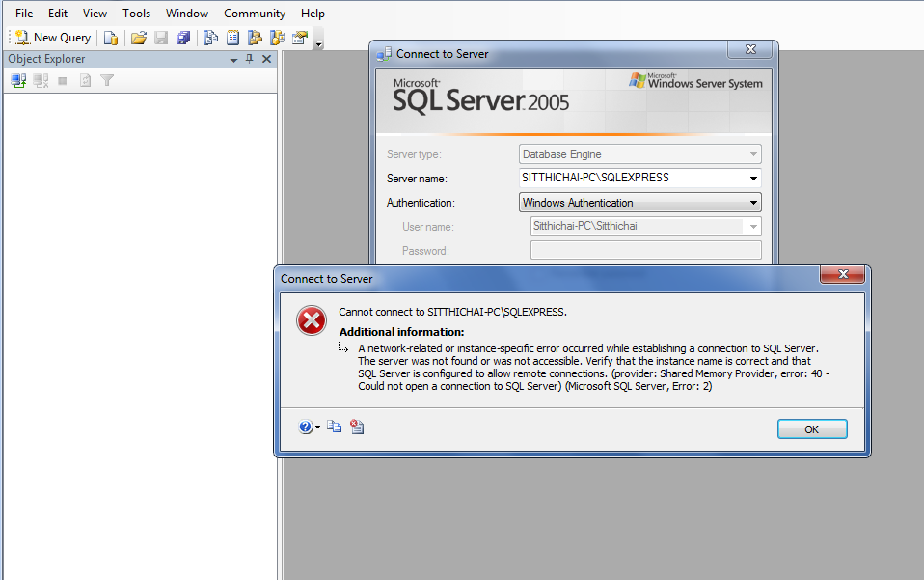Image resolution: width=924 pixels, height=580 pixels.
Task: Click the New Query toolbar button
Action: click(x=53, y=38)
